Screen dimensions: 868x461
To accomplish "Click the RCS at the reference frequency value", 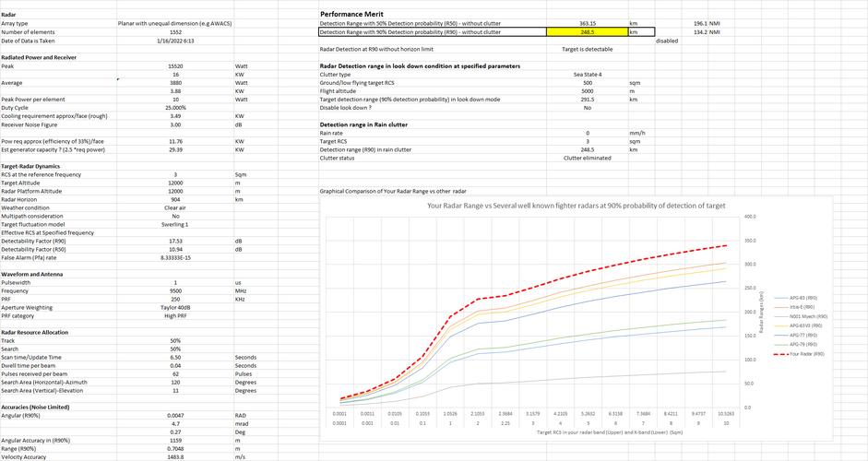I will coord(175,174).
